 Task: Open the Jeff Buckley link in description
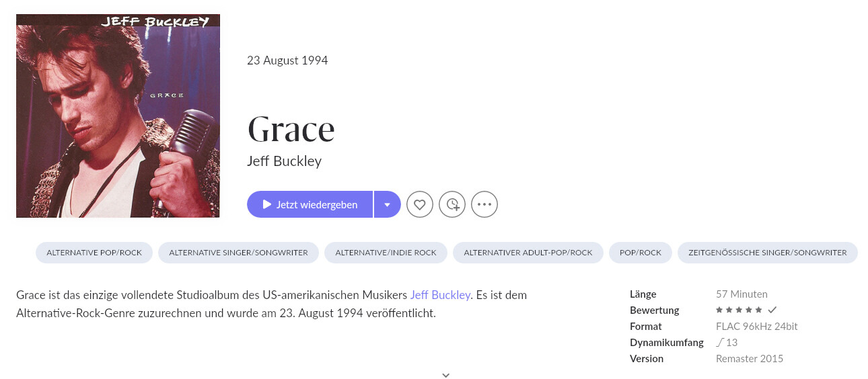pyautogui.click(x=440, y=295)
